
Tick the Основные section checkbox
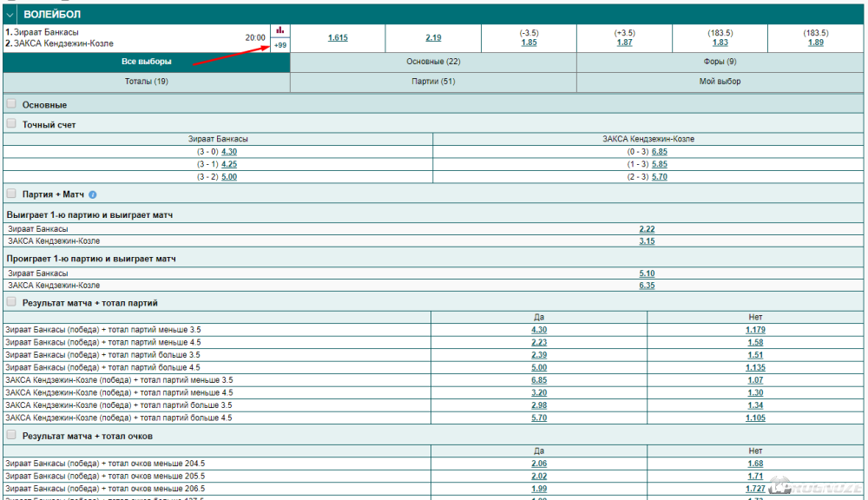tap(11, 104)
